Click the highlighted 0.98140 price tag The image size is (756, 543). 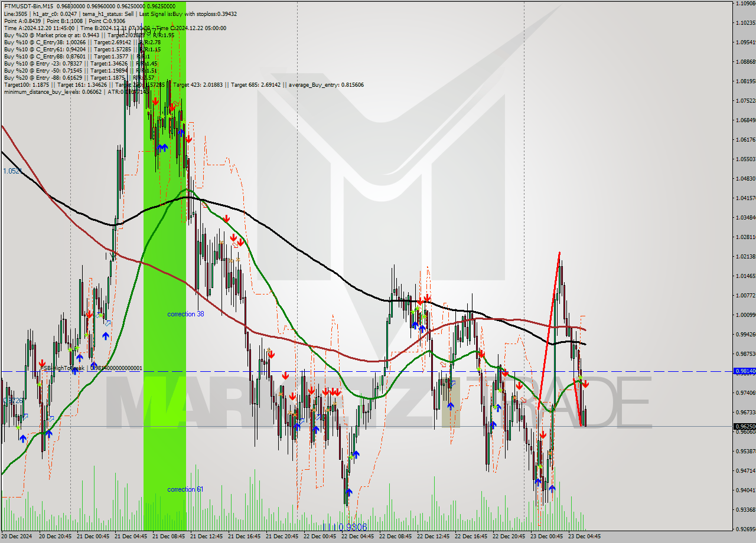point(744,371)
